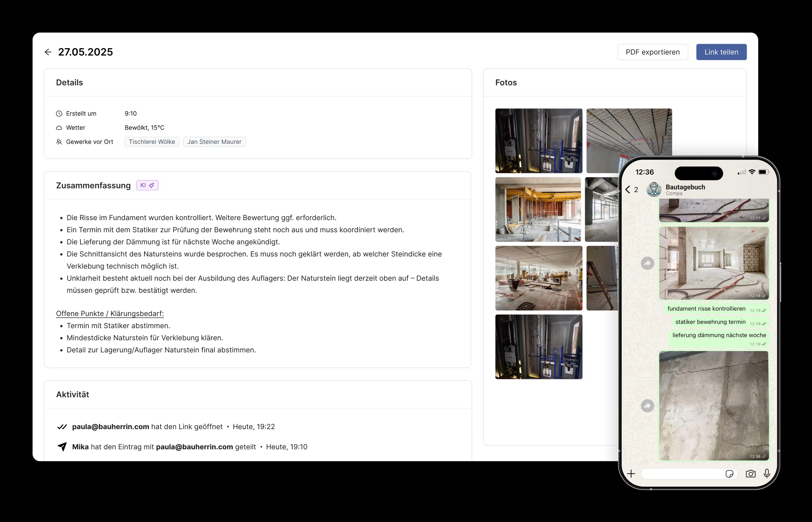Open the first photo in the Fotos grid

click(x=539, y=141)
